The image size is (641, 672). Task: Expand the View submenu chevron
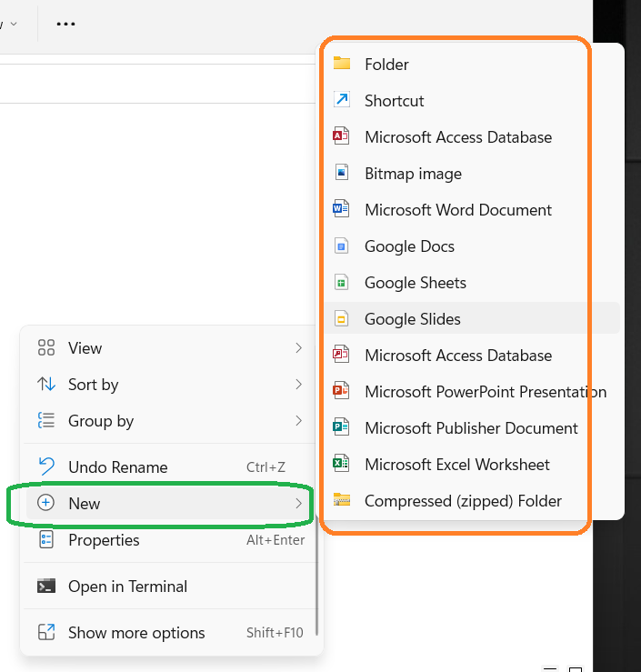pos(298,348)
